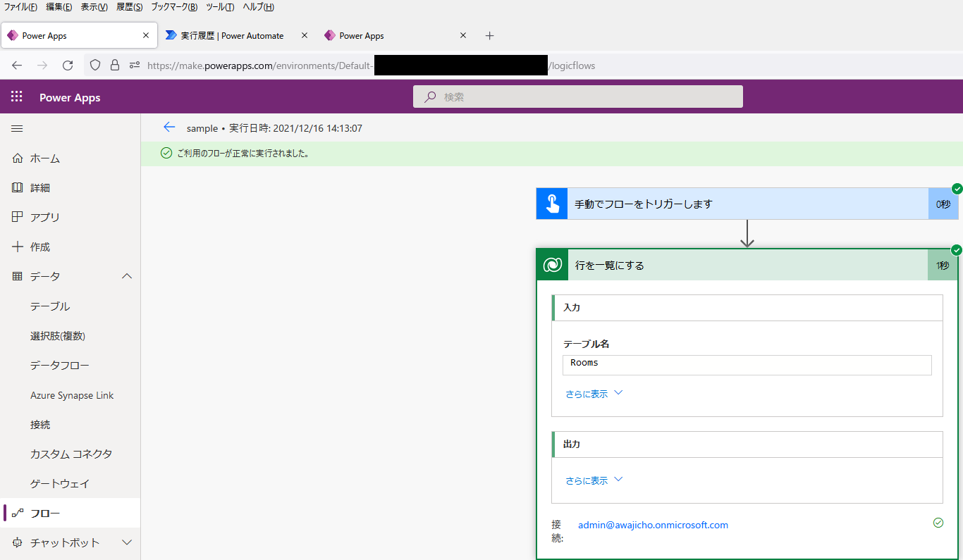Open the ブックマーク(B) menu
The width and height of the screenshot is (963, 560).
coord(174,7)
